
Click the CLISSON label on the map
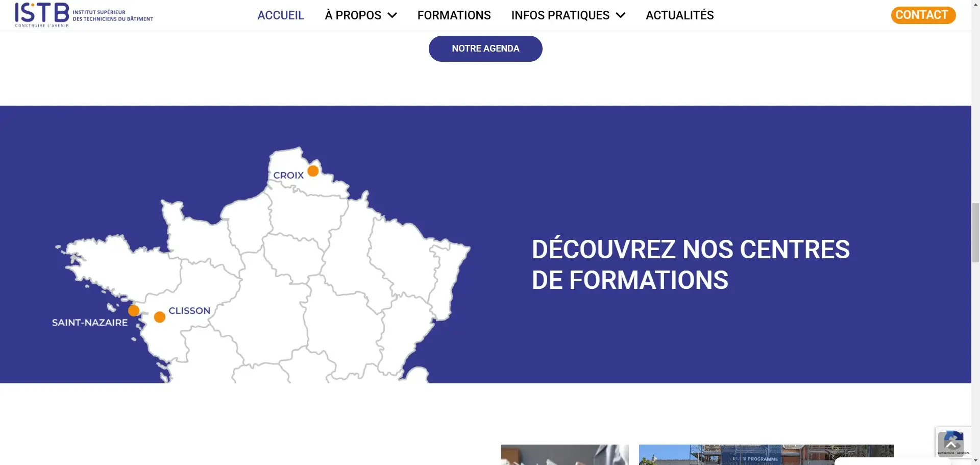189,310
